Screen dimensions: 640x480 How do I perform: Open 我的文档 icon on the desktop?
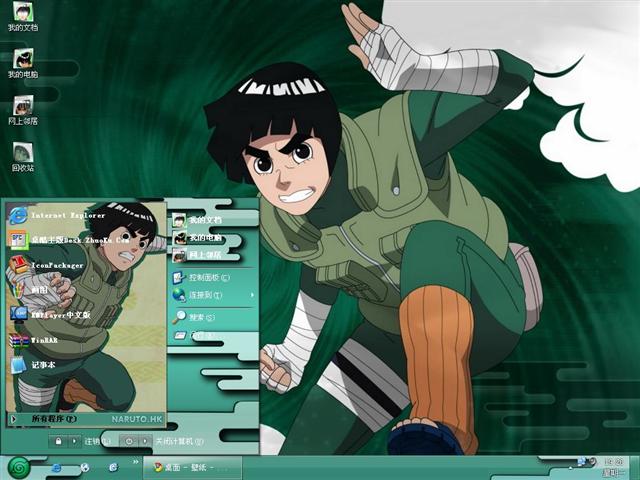point(23,16)
